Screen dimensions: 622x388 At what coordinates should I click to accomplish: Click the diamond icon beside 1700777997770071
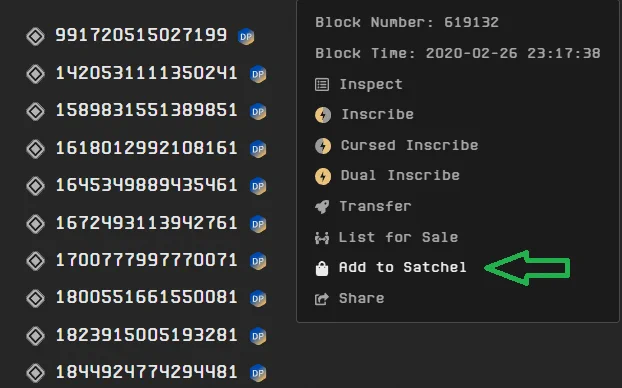(x=36, y=261)
